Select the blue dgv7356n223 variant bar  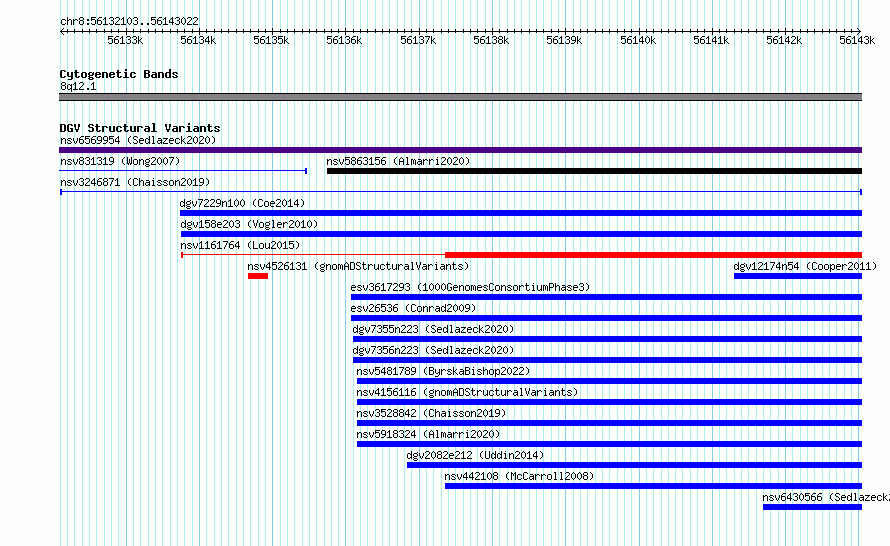607,360
